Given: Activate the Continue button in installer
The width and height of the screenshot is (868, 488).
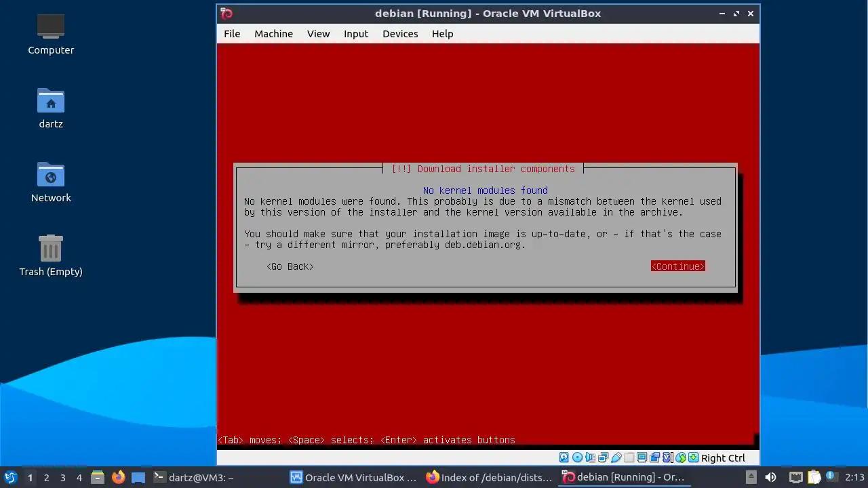Looking at the screenshot, I should point(678,266).
